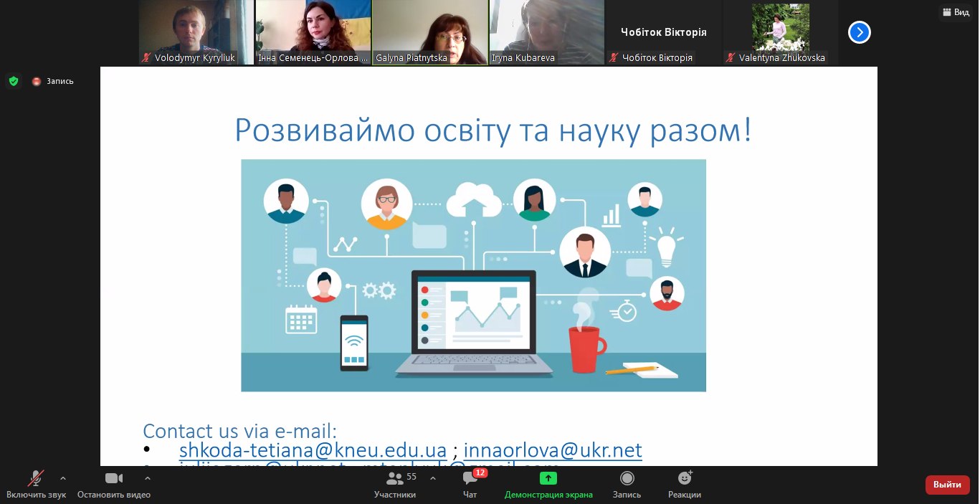The height and width of the screenshot is (504, 980).
Task: Select Valentyna Zhukovska video thumbnail
Action: 780,32
